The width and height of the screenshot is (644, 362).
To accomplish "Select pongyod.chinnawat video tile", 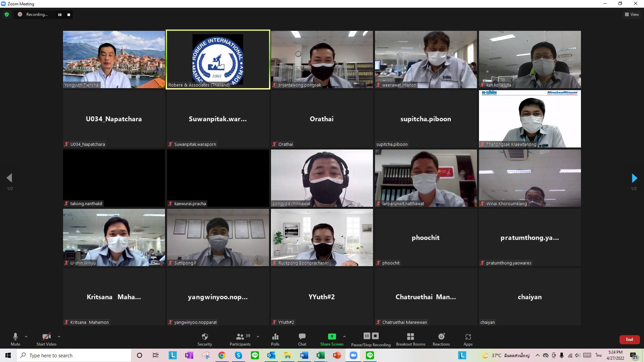I will click(x=322, y=178).
